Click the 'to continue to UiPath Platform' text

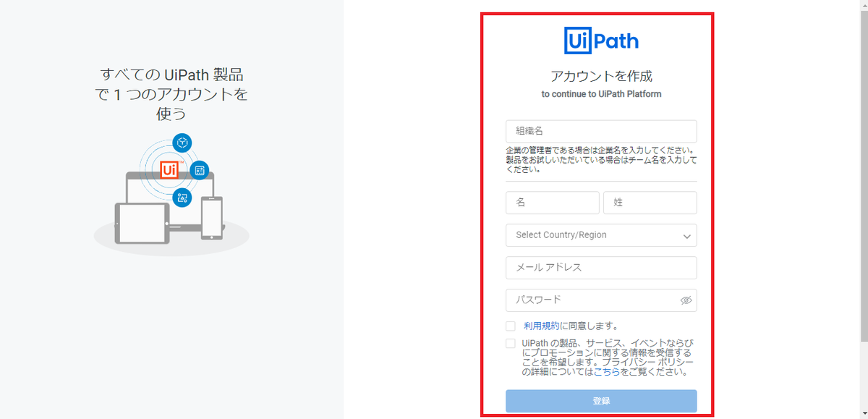601,94
